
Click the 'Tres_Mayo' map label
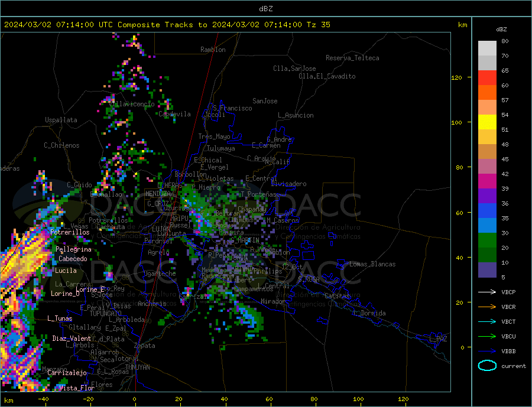coord(214,136)
